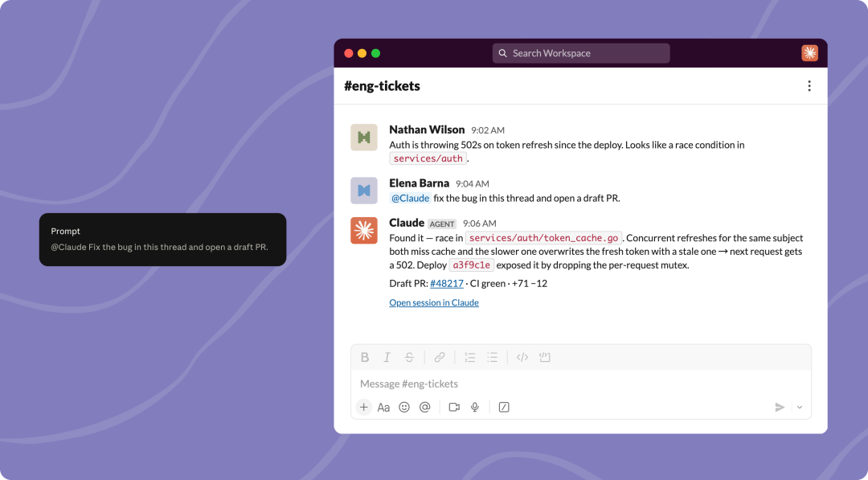Open the channel three-dot menu
Viewport: 868px width, 480px height.
click(809, 86)
